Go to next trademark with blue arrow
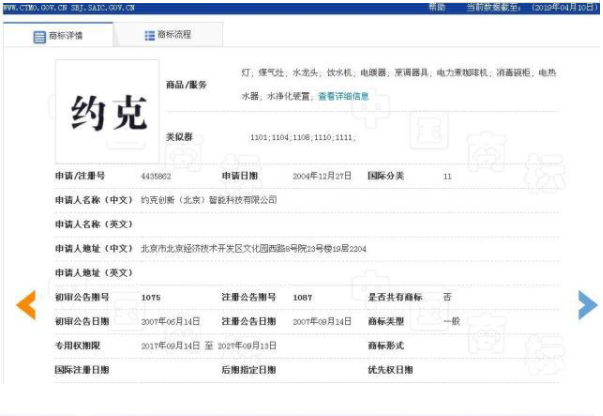 coord(588,305)
